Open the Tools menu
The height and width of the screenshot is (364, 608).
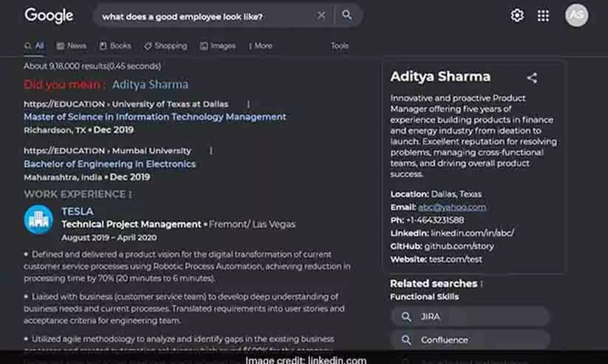click(x=339, y=46)
